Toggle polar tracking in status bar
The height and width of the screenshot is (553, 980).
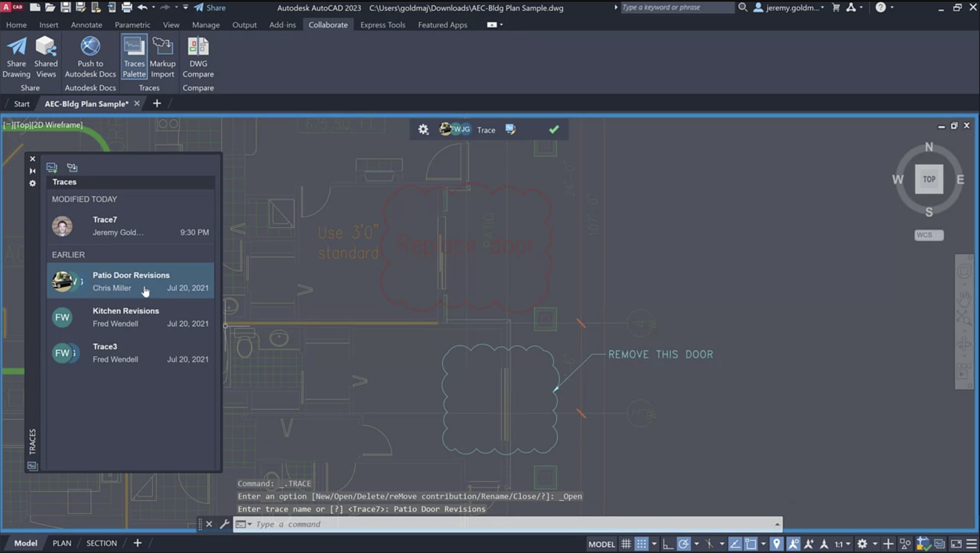click(x=684, y=544)
